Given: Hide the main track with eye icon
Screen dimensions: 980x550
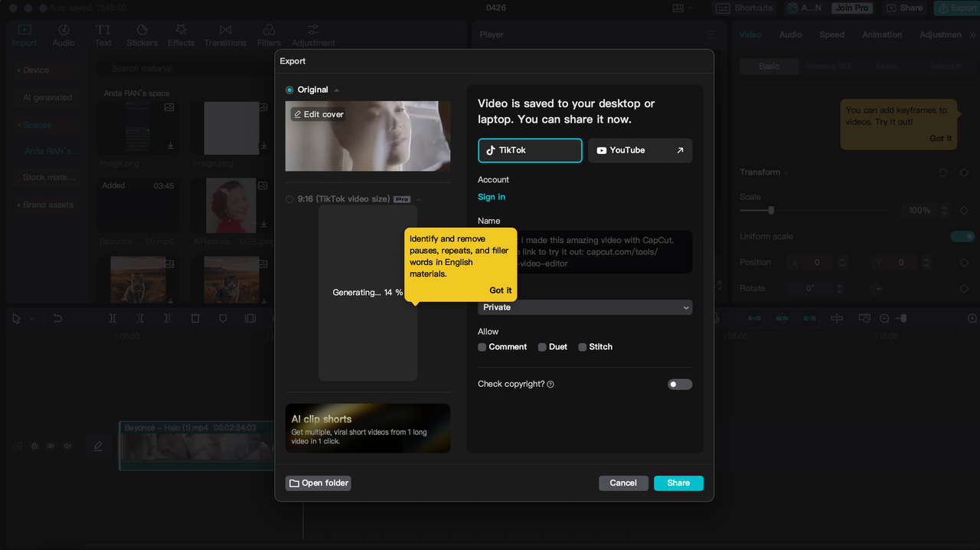Looking at the screenshot, I should click(51, 446).
